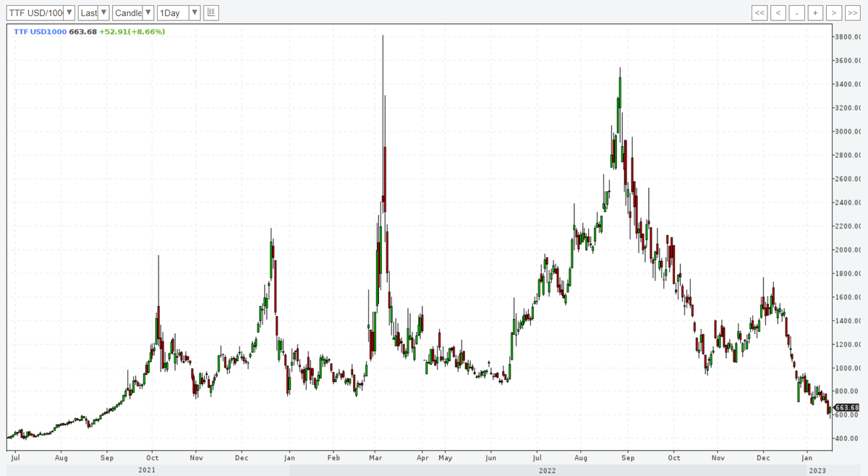Click the scroll-right ">" arrow icon

833,12
